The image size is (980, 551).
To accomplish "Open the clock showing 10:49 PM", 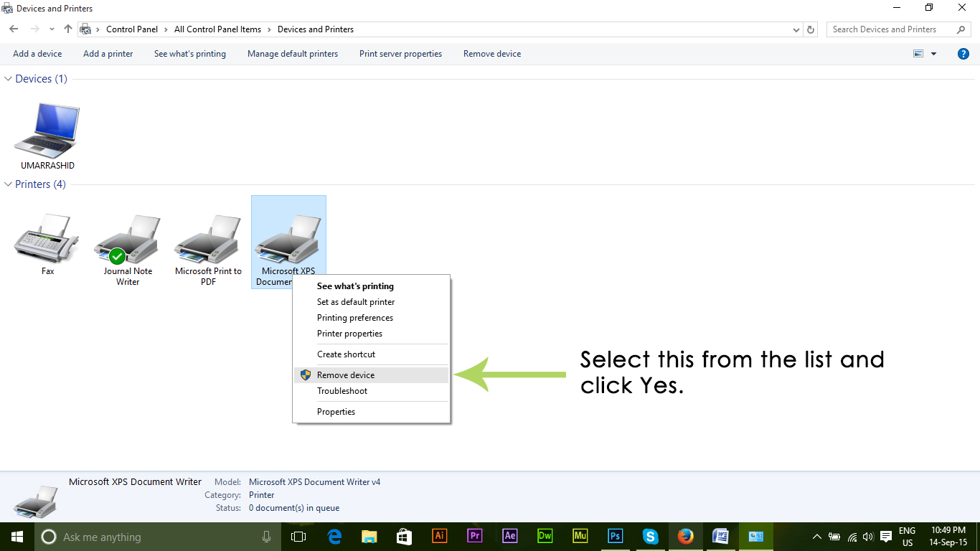I will coord(948,537).
